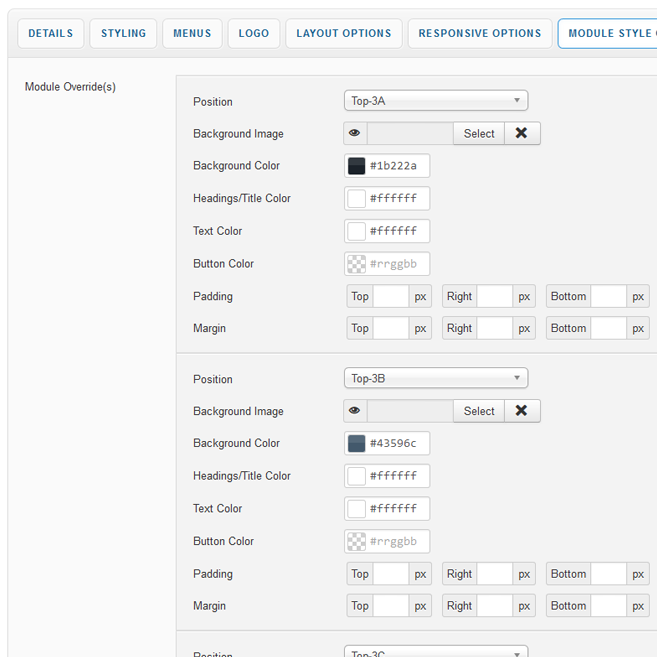The height and width of the screenshot is (657, 657).
Task: Click Select for Top-3B background image
Action: [x=478, y=411]
